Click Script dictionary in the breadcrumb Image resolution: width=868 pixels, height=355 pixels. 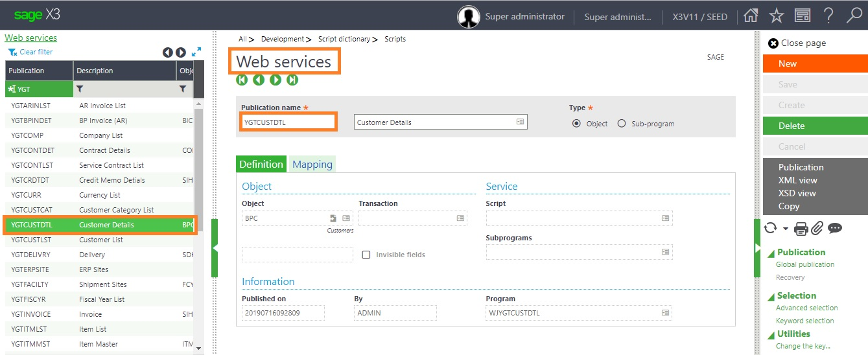[x=344, y=39]
